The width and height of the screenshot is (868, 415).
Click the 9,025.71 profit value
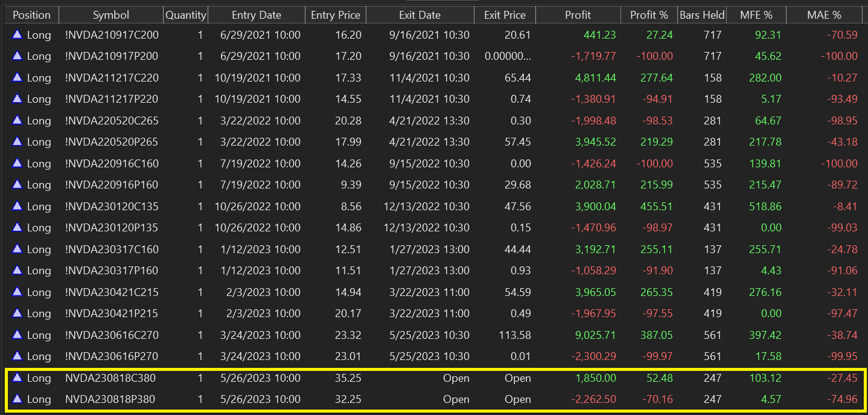[x=595, y=335]
